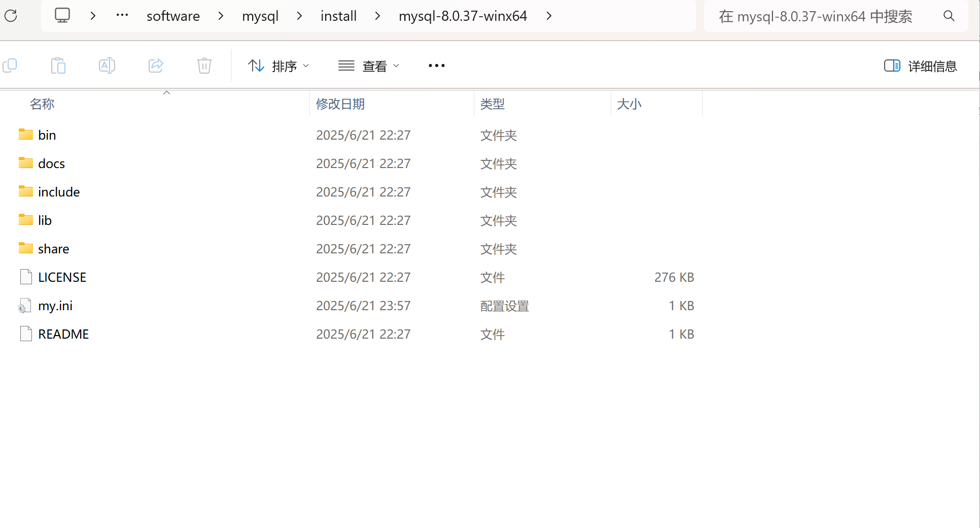Click the search magnifier icon
980x528 pixels.
[949, 16]
